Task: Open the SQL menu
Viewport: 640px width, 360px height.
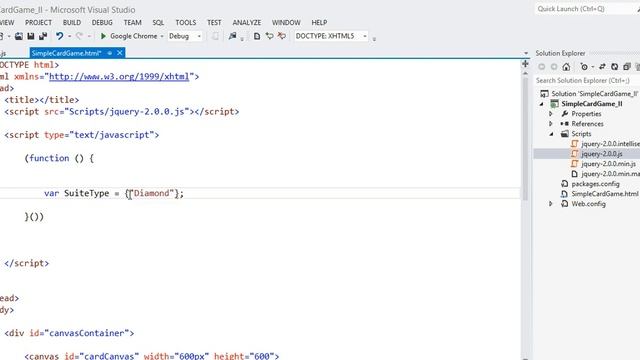Action: point(158,22)
